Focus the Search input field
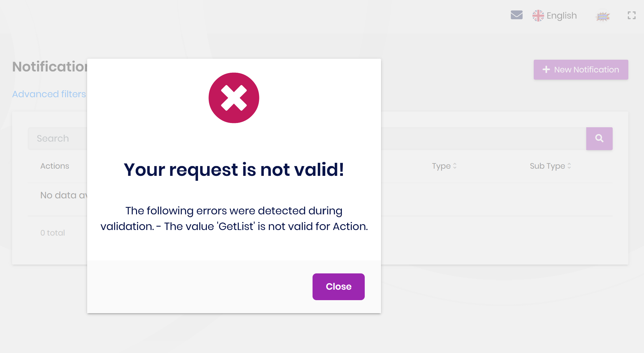Viewport: 644px width, 353px height. coord(57,138)
